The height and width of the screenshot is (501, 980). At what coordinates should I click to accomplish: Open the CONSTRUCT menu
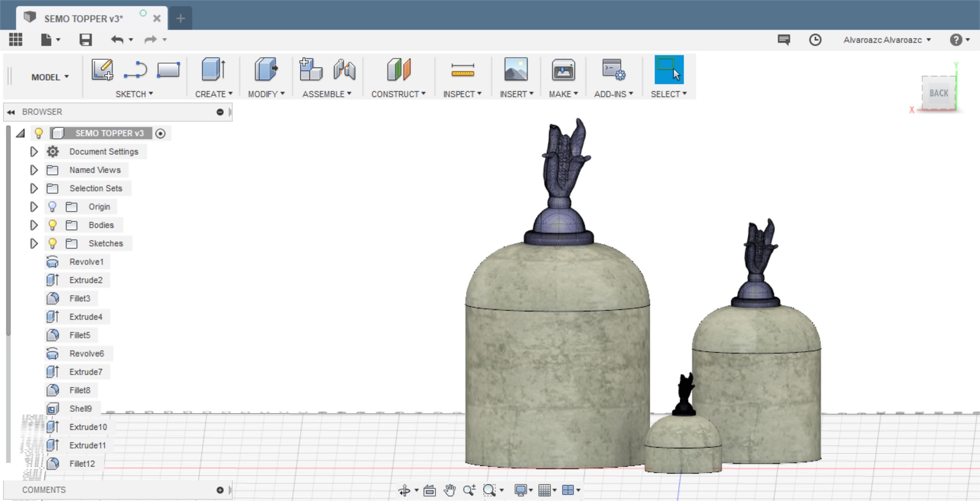[x=398, y=94]
